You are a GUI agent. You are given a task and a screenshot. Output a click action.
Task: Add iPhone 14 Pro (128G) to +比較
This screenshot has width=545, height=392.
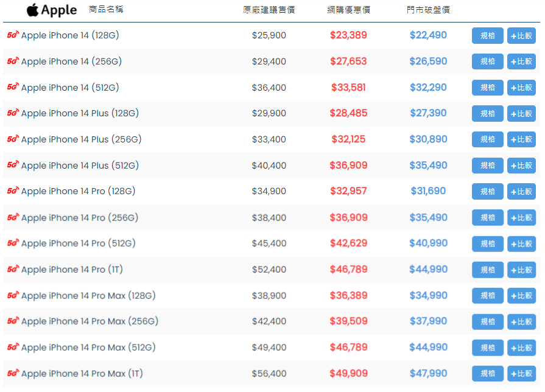point(521,192)
